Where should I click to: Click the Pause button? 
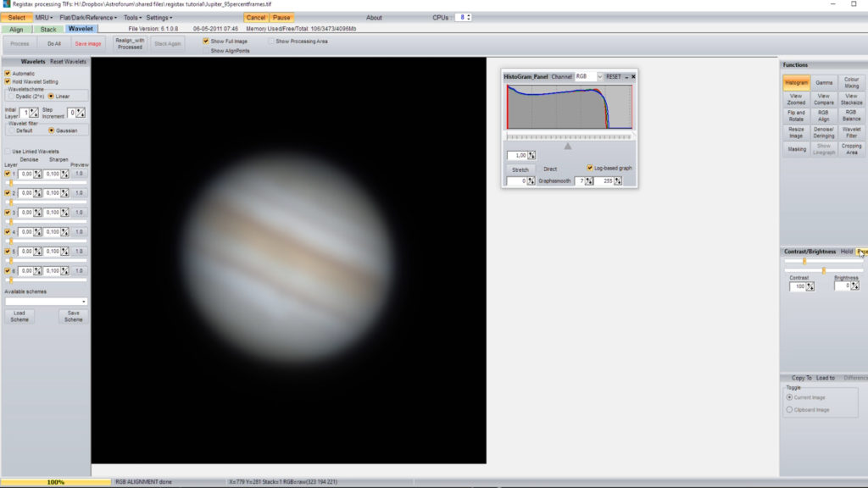281,18
